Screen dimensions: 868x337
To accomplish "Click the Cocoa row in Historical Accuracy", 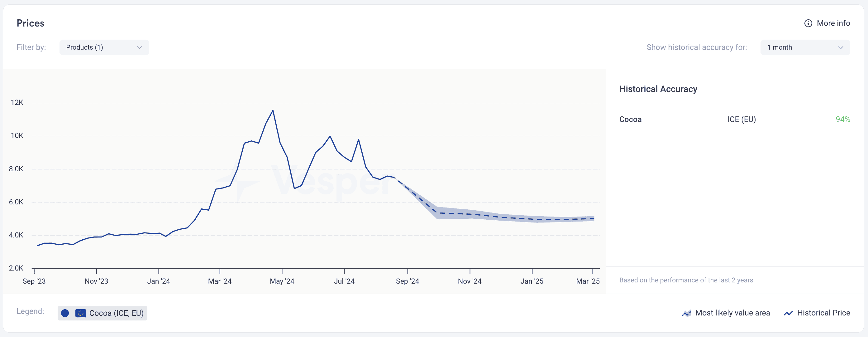I will (x=735, y=120).
